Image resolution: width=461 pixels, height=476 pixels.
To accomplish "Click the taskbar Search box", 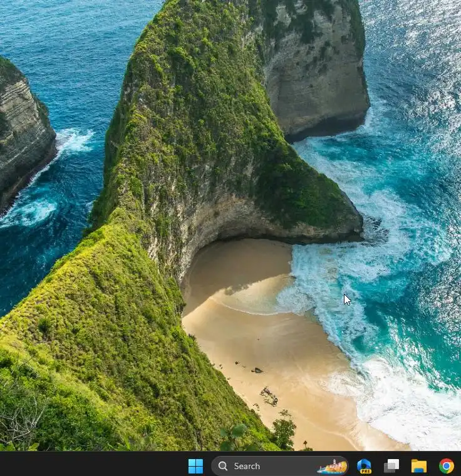I will coord(280,466).
